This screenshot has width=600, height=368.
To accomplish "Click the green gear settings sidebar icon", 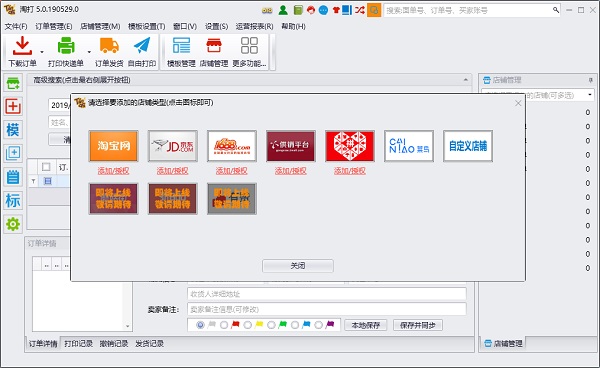I will pos(13,224).
